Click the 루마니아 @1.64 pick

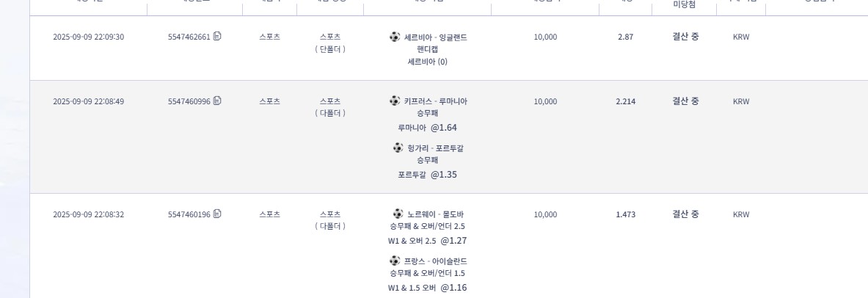point(427,128)
